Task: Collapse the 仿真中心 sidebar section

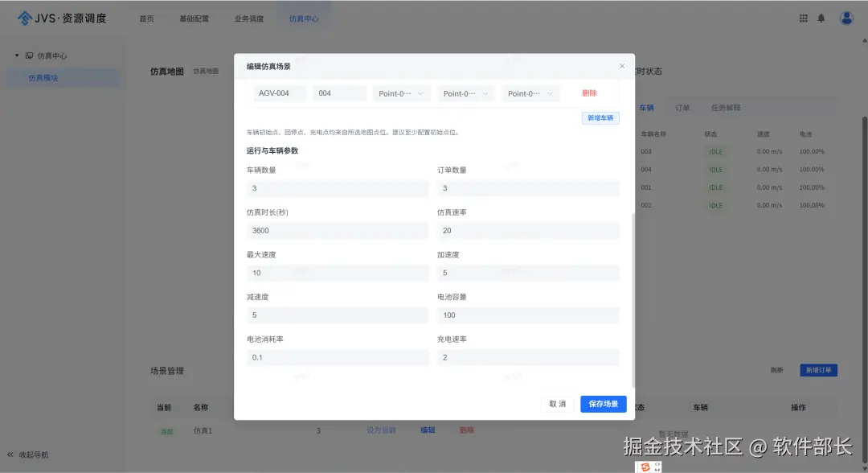Action: [x=18, y=55]
